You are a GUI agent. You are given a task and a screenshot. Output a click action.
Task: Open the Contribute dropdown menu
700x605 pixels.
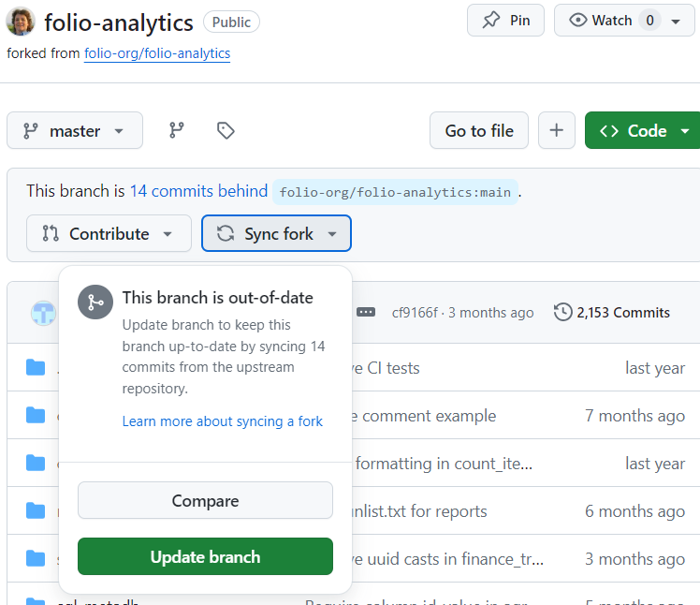click(x=109, y=234)
